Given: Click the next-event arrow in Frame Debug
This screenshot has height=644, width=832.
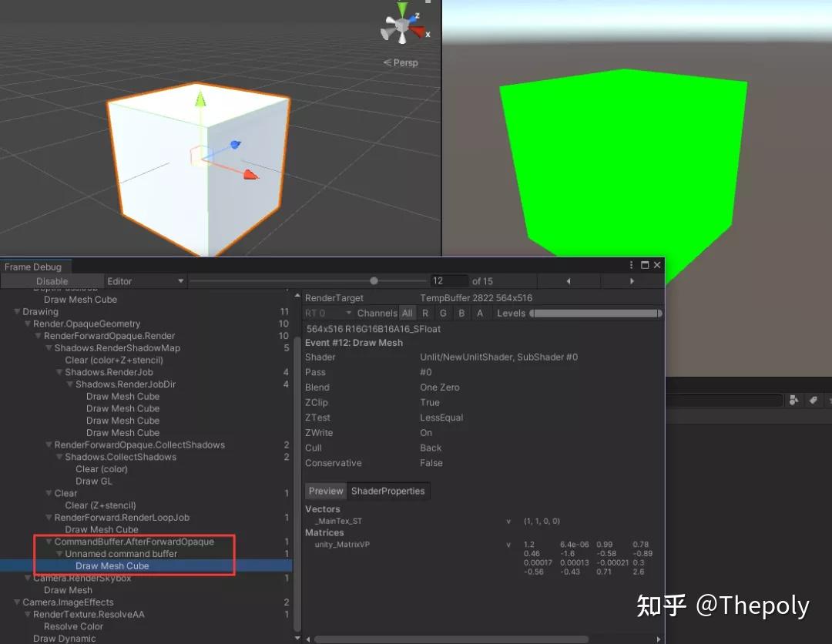Looking at the screenshot, I should coord(630,280).
